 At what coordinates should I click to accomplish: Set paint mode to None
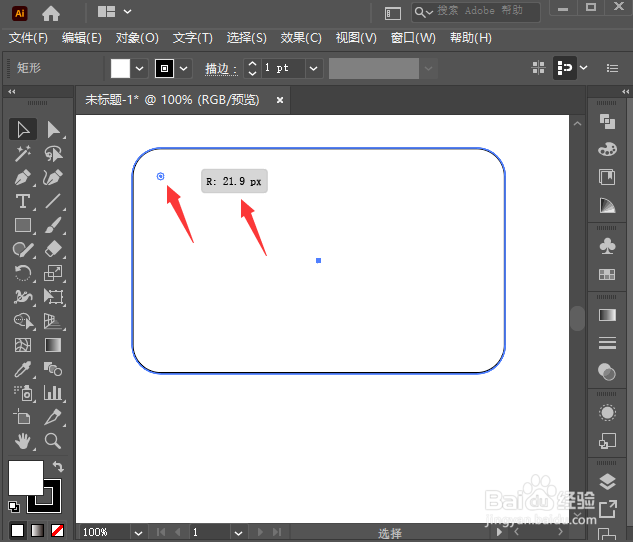coord(57,530)
